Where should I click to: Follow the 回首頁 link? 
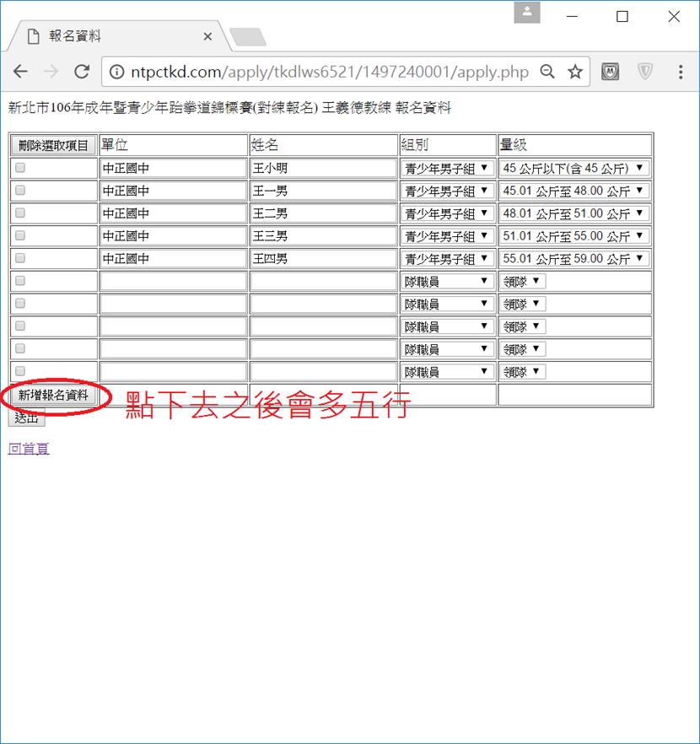29,449
